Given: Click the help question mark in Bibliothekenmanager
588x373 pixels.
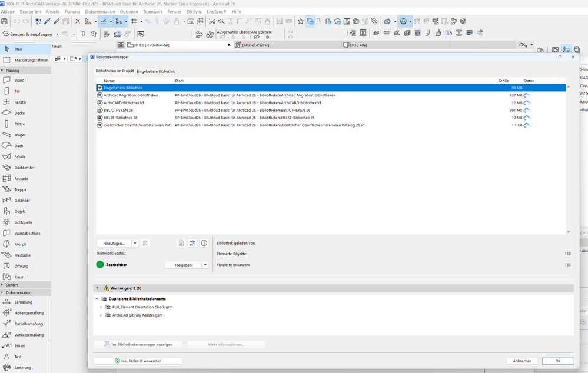Looking at the screenshot, I should click(560, 57).
